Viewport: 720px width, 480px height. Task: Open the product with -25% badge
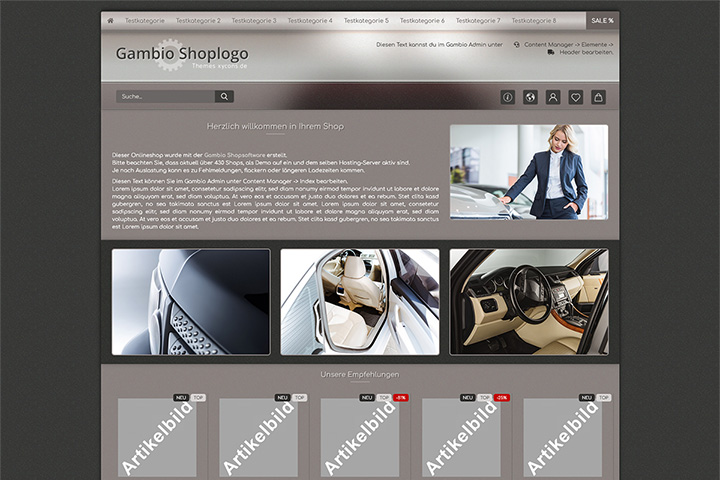coord(461,437)
